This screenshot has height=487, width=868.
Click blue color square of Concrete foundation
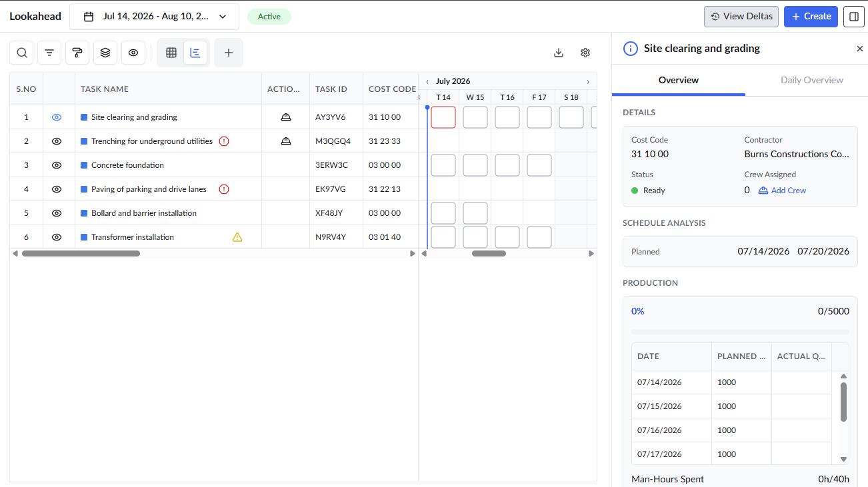click(x=84, y=165)
